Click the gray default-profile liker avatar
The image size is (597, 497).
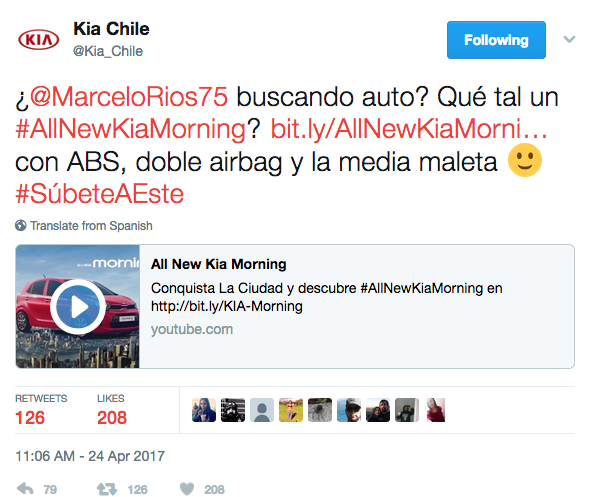pyautogui.click(x=262, y=410)
